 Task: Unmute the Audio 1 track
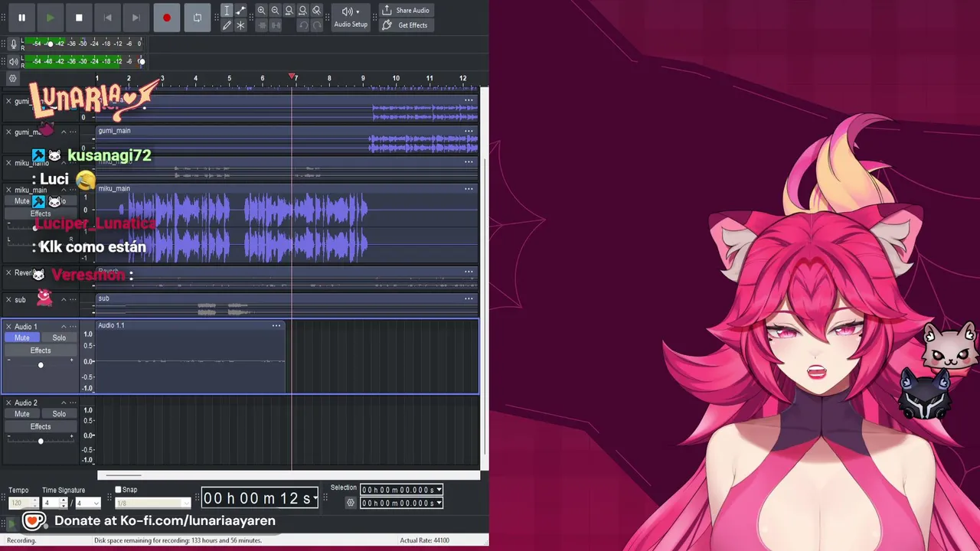click(22, 337)
